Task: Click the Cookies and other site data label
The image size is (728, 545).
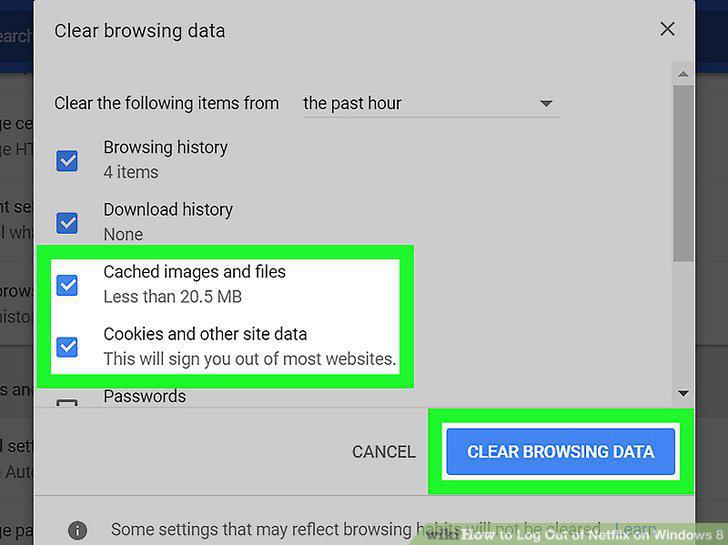Action: pos(205,334)
